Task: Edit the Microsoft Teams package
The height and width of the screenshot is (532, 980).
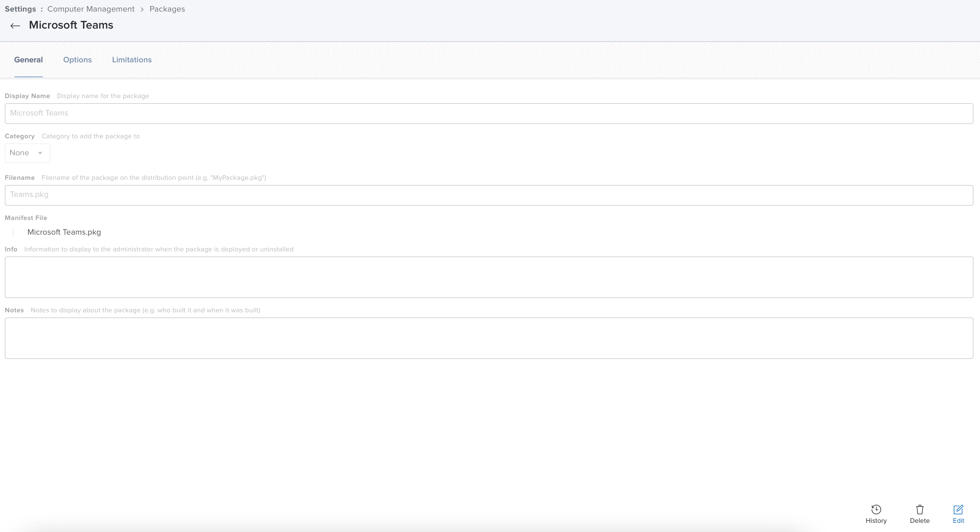Action: pyautogui.click(x=958, y=514)
